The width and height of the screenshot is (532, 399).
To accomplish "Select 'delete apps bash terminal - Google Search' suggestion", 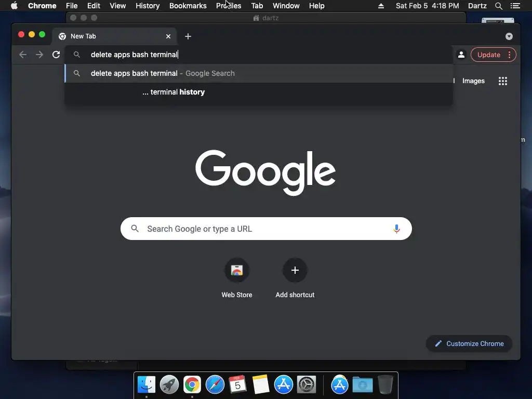I will pos(259,73).
